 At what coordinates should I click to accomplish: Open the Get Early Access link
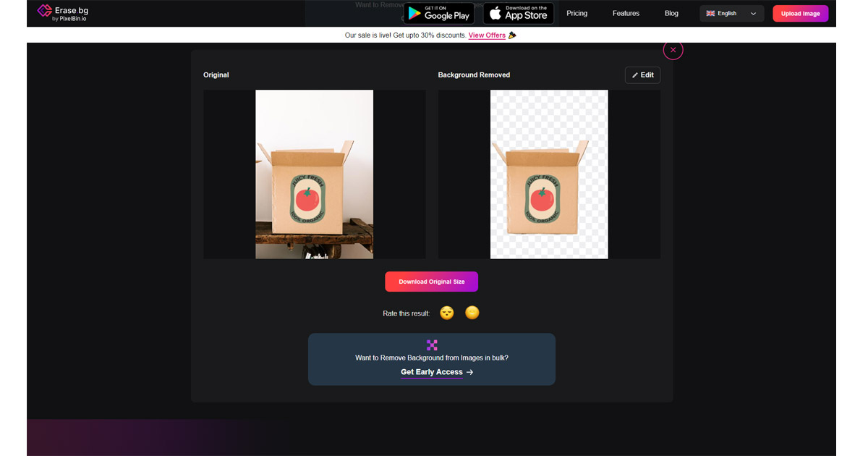click(x=432, y=372)
